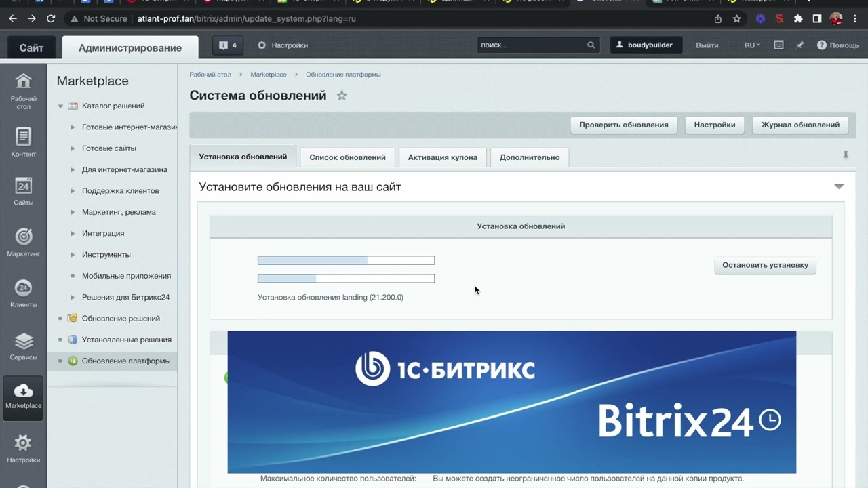Open the Настройки sidebar gear icon

(x=23, y=449)
